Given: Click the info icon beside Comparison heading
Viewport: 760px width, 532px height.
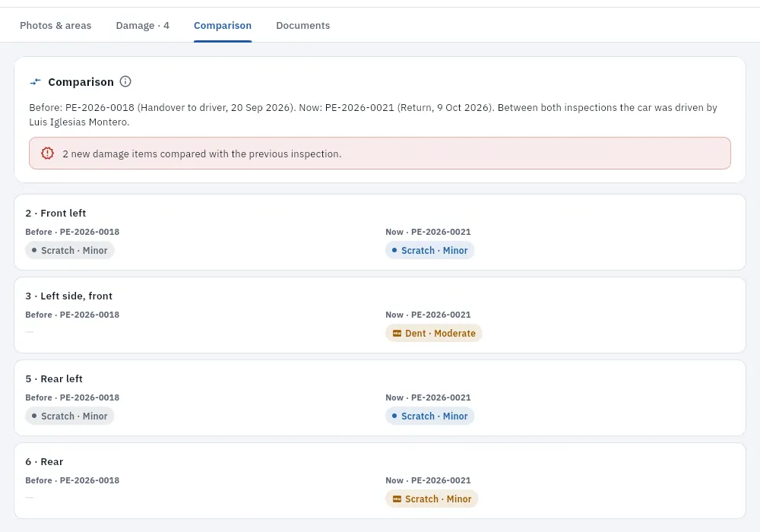Looking at the screenshot, I should (125, 81).
